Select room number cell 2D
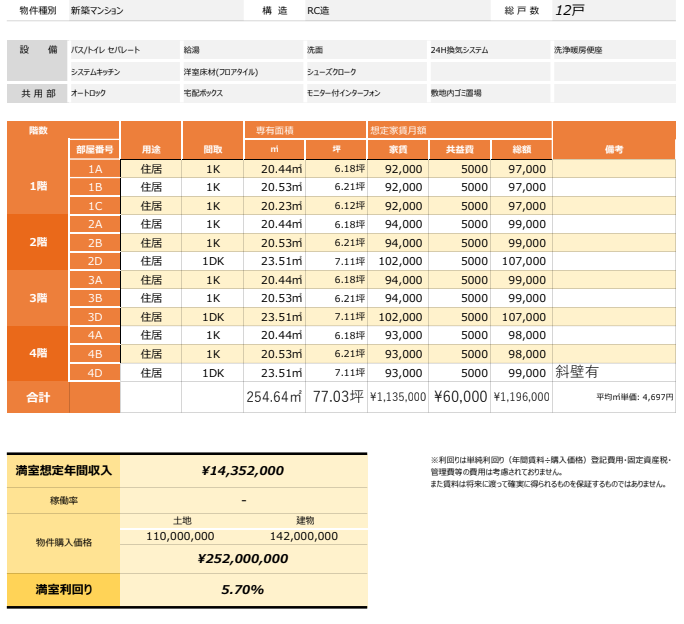Screen dimensions: 684x624 point(95,261)
